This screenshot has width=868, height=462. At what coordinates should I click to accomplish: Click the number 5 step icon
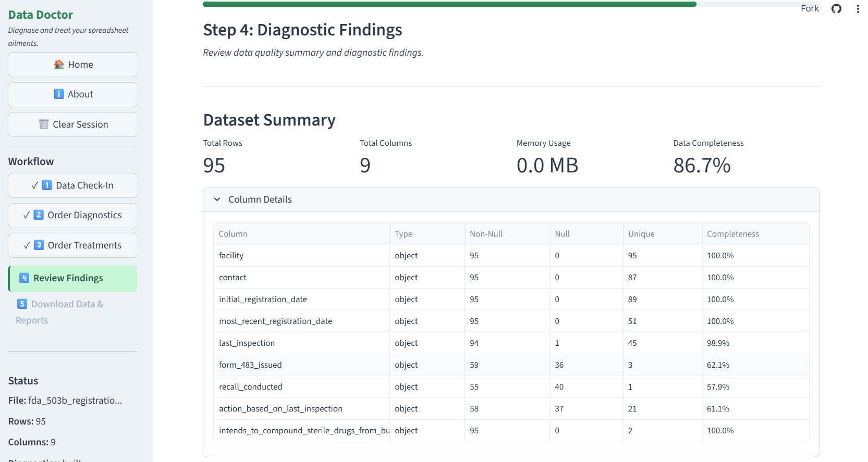coord(22,304)
